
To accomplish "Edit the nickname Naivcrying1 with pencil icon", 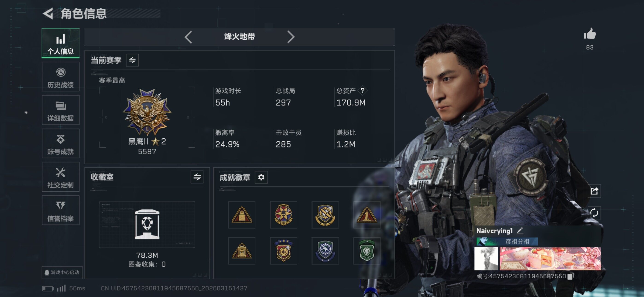I will pos(520,230).
